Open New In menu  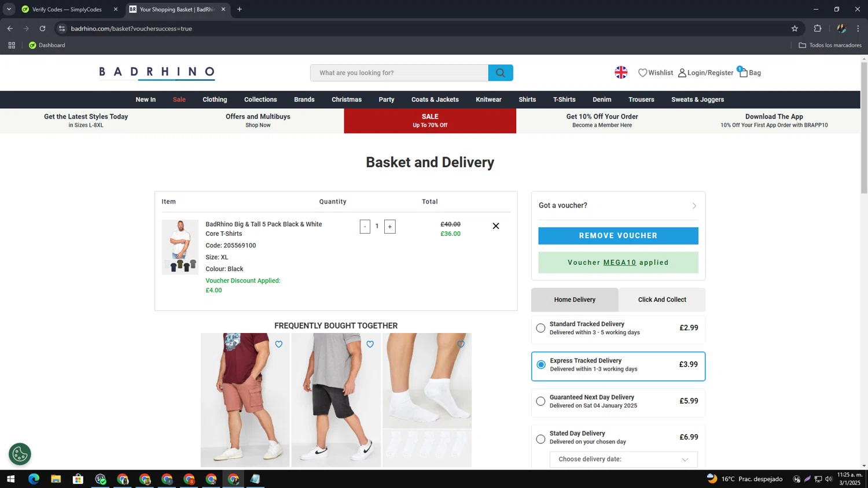click(x=146, y=99)
